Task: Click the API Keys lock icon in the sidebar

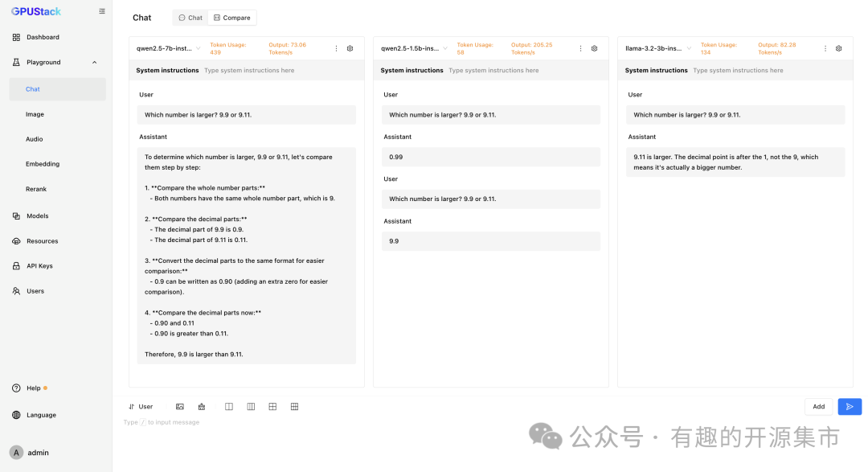Action: 16,266
